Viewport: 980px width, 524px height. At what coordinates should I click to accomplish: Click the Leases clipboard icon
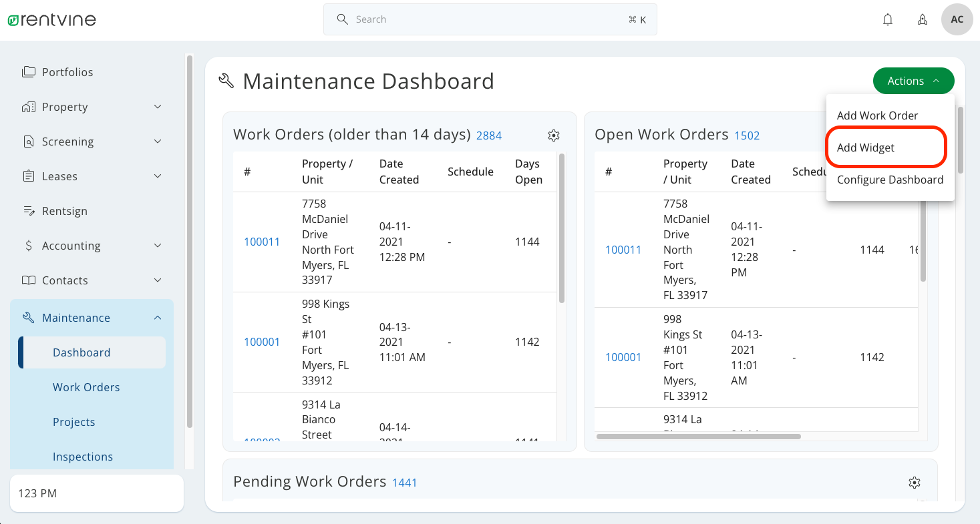[x=28, y=176]
